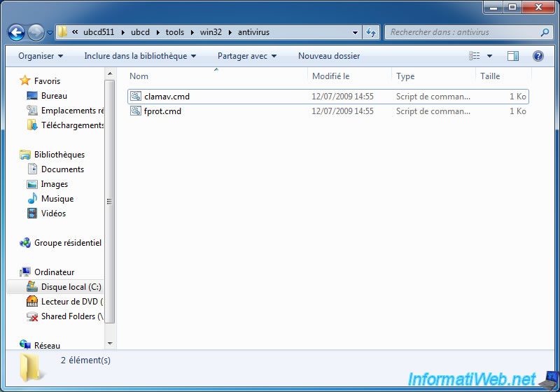This screenshot has height=392, width=560.
Task: Click the 'Nouveau dossier' button
Action: click(x=328, y=56)
